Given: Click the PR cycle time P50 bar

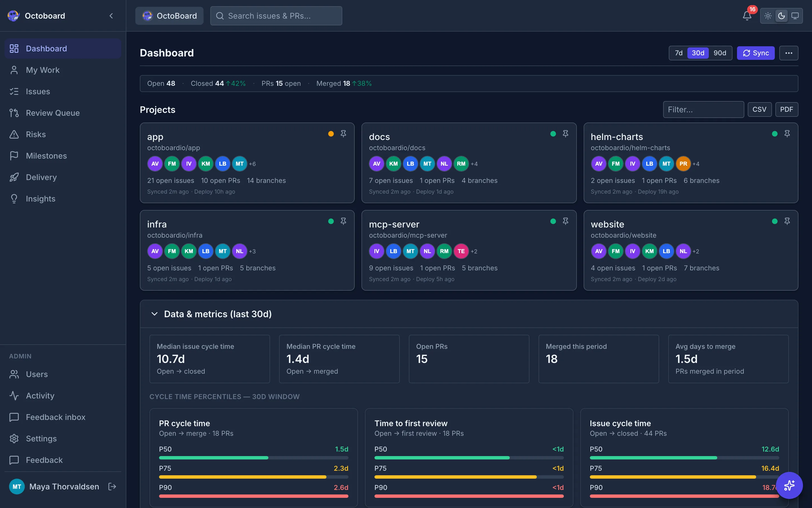Looking at the screenshot, I should [x=254, y=457].
